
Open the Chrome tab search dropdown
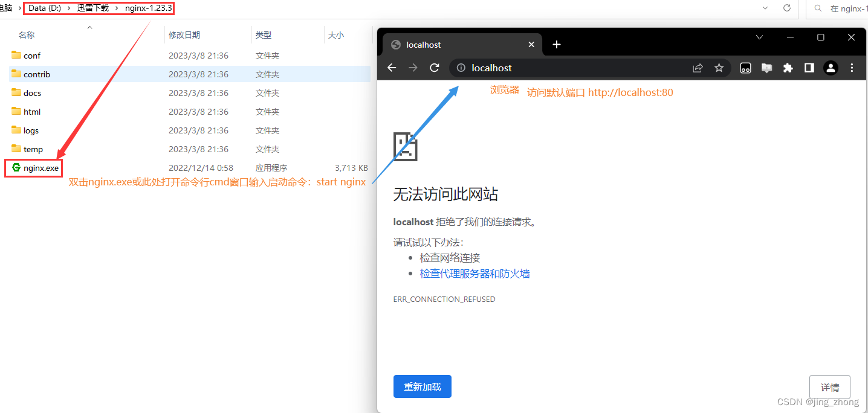pyautogui.click(x=760, y=37)
